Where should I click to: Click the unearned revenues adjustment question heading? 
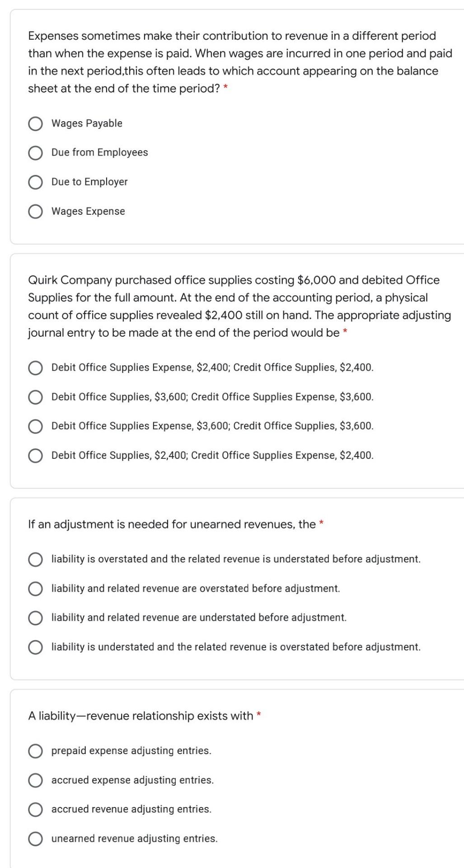pos(172,524)
